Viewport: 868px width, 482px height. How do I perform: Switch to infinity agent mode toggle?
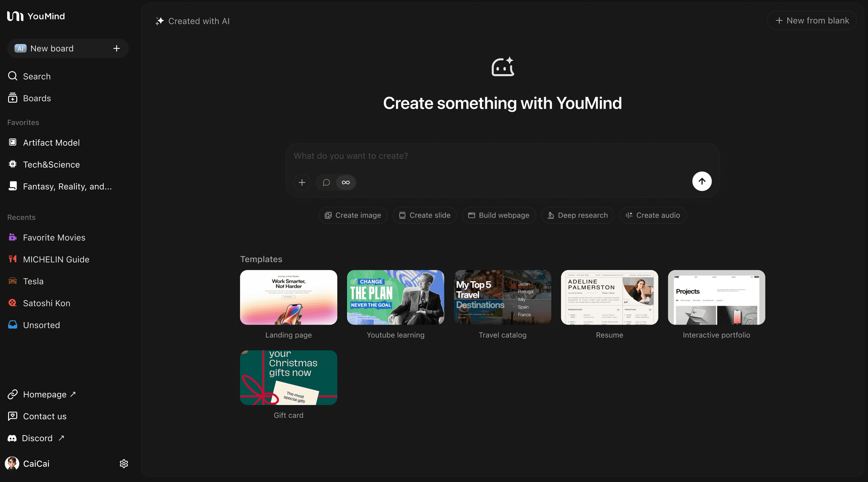pos(346,183)
